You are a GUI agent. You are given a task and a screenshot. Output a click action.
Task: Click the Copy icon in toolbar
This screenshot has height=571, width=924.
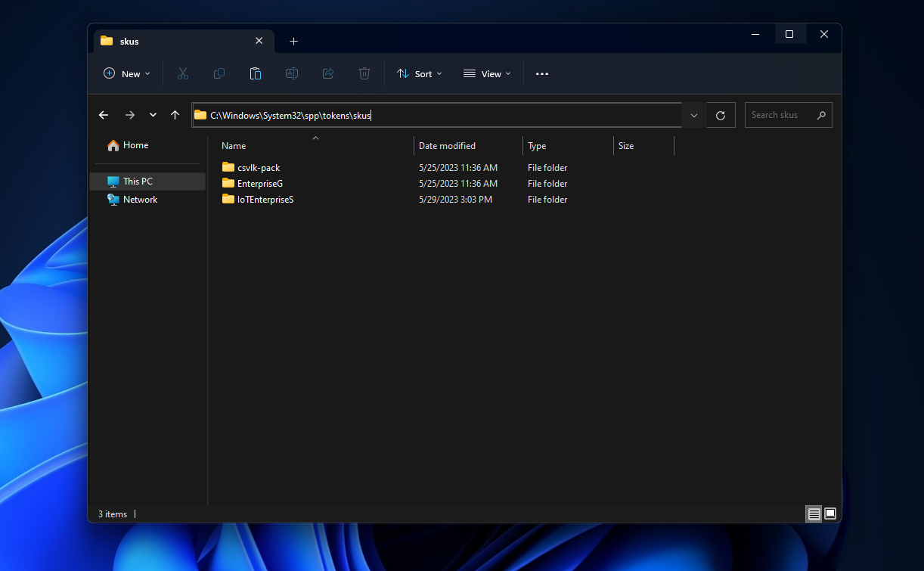point(219,73)
